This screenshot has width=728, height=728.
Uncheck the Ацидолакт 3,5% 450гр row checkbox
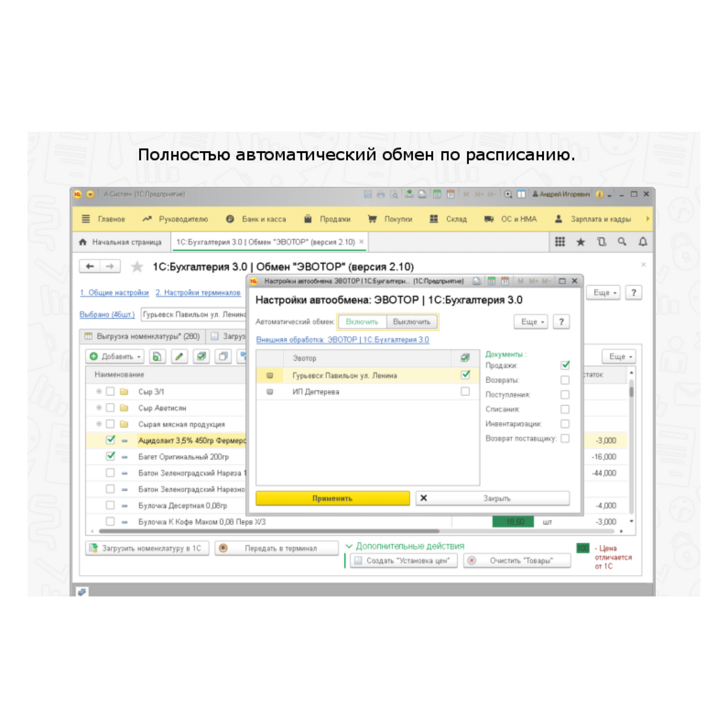[110, 440]
